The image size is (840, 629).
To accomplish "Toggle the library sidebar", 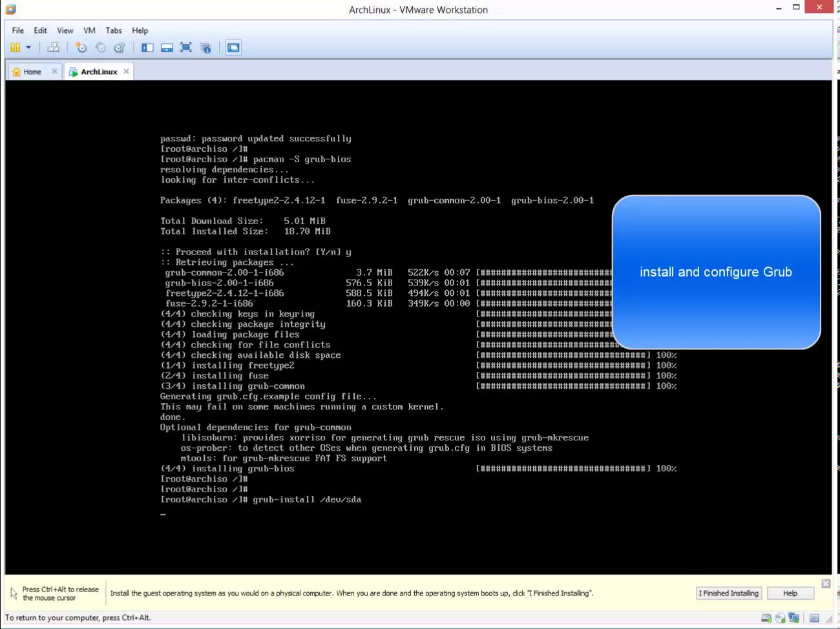I will 147,47.
